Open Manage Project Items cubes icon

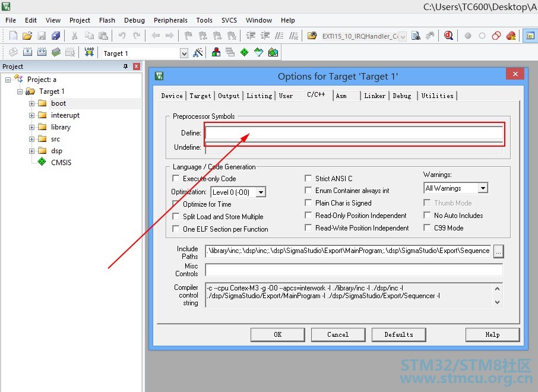coord(216,52)
